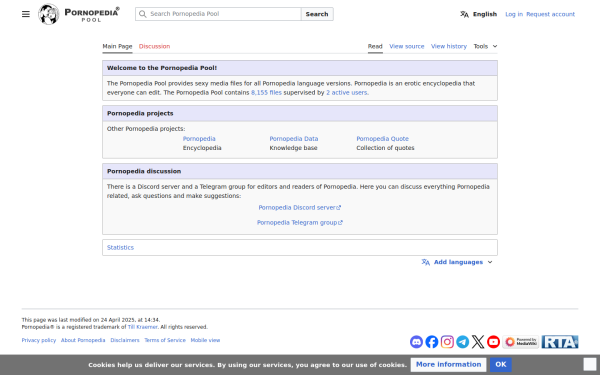Expand the Tools dropdown
The height and width of the screenshot is (375, 600).
(485, 46)
